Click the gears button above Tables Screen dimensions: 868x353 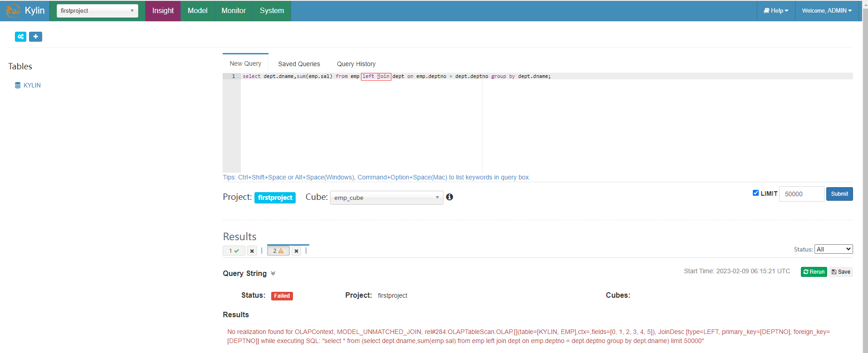pos(20,37)
